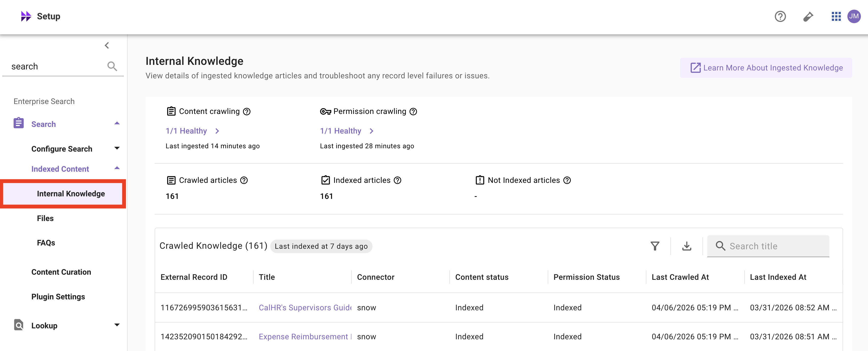Viewport: 868px width, 351px height.
Task: Sort by Title column header
Action: point(266,277)
